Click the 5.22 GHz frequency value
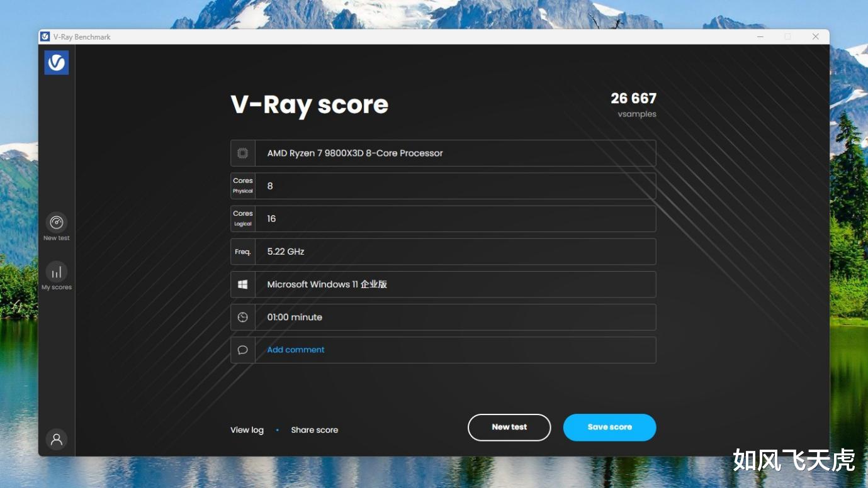 pos(286,252)
